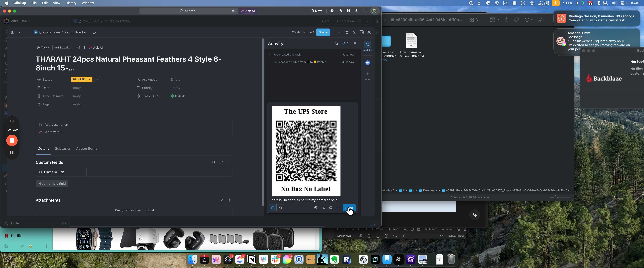Search the Activity feed
The image size is (644, 268).
[336, 43]
